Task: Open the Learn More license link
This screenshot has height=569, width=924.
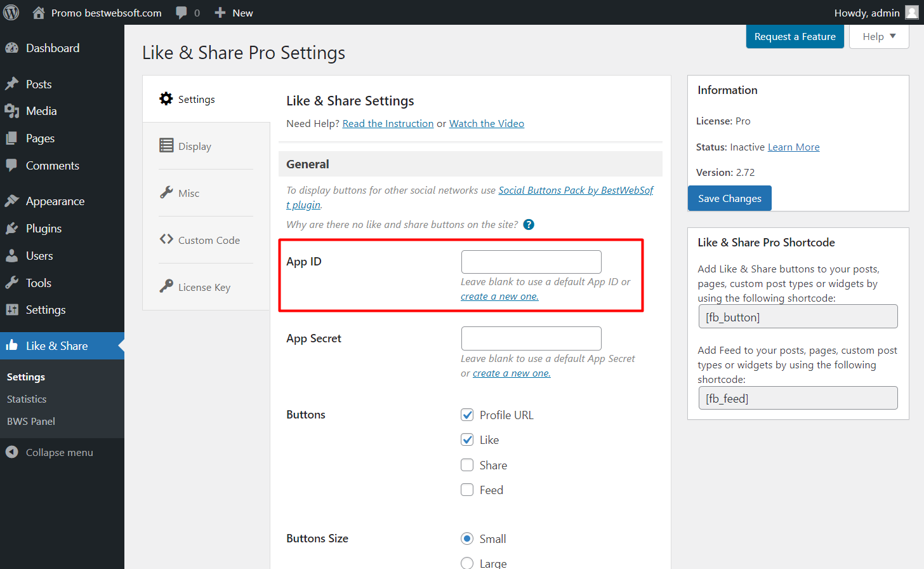Action: click(794, 147)
